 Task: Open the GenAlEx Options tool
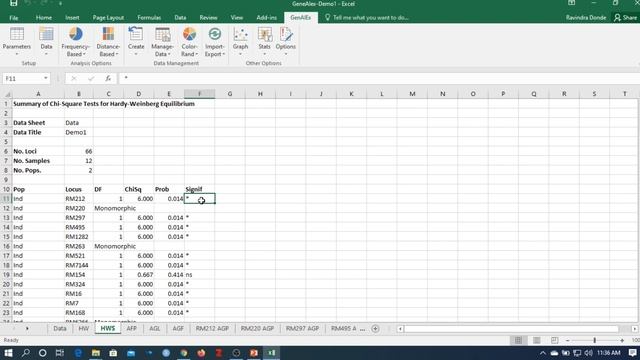click(286, 42)
